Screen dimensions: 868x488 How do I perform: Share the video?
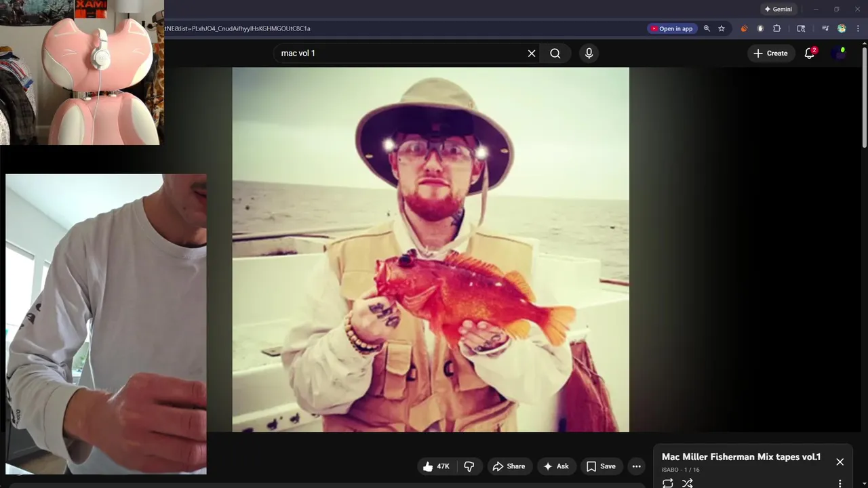pyautogui.click(x=509, y=466)
